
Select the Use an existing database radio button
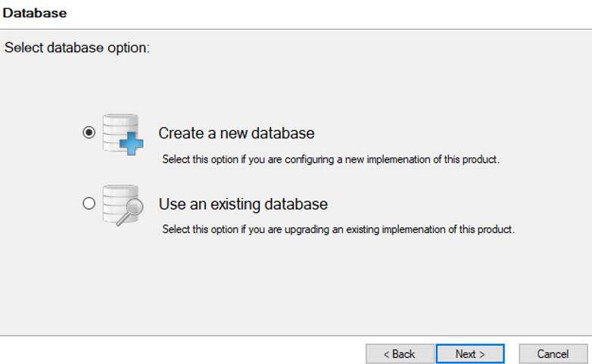click(x=89, y=203)
